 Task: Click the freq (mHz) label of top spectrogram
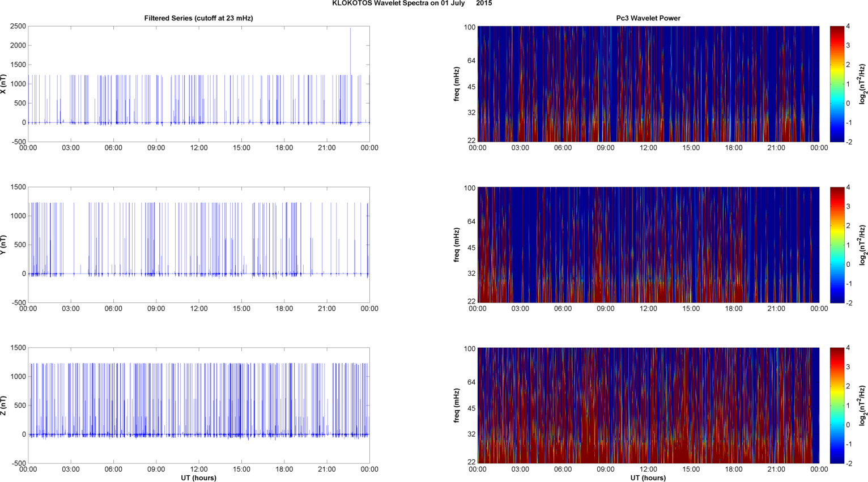457,84
